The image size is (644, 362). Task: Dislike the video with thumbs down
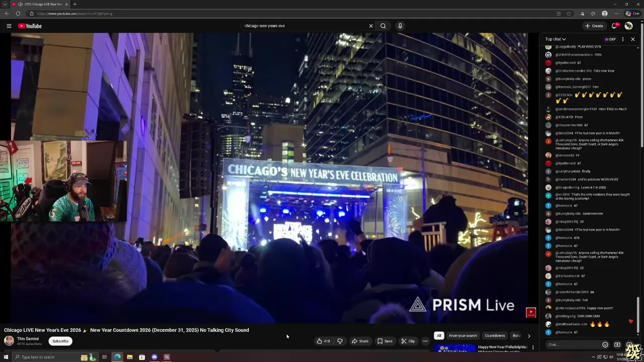coord(340,341)
